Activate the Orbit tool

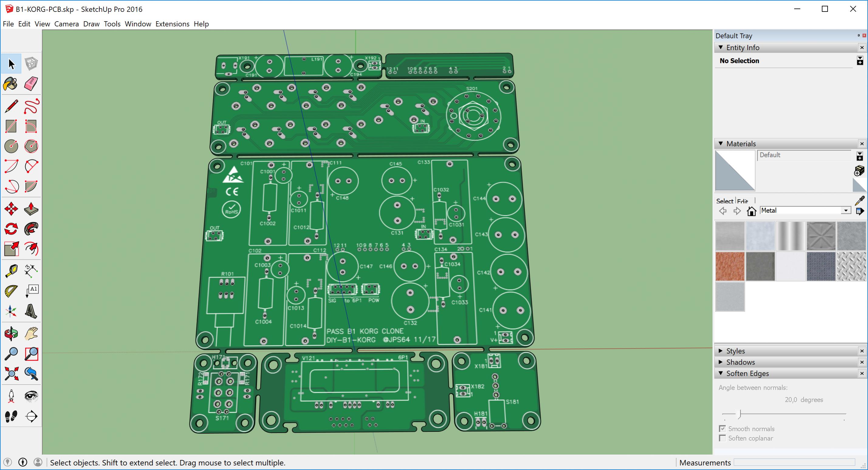[11, 334]
